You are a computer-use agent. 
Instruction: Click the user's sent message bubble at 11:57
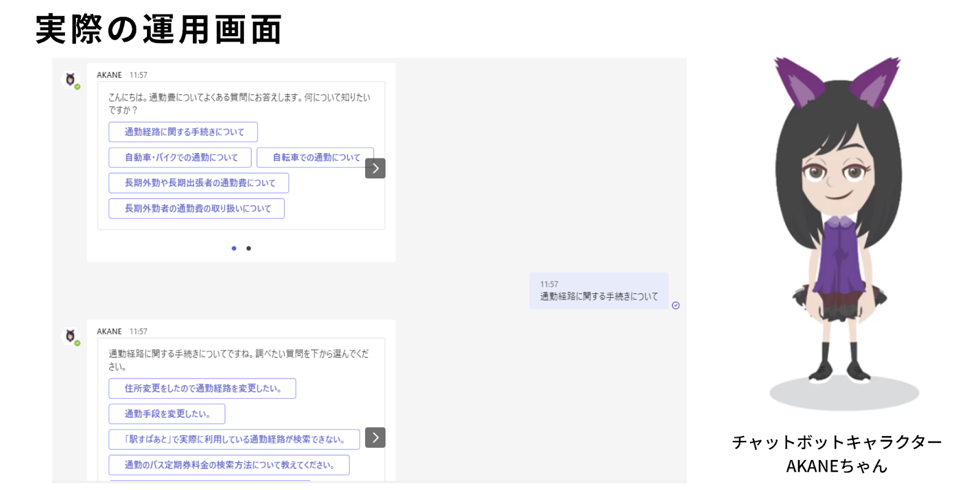598,291
